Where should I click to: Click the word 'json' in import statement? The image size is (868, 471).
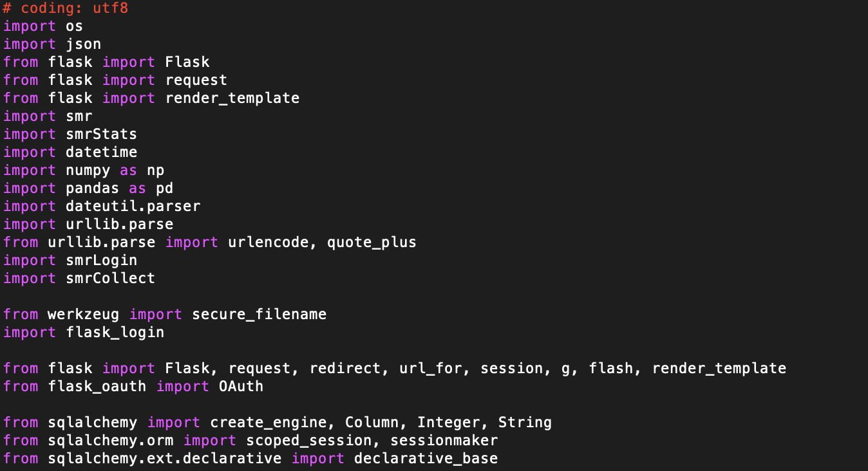[84, 44]
